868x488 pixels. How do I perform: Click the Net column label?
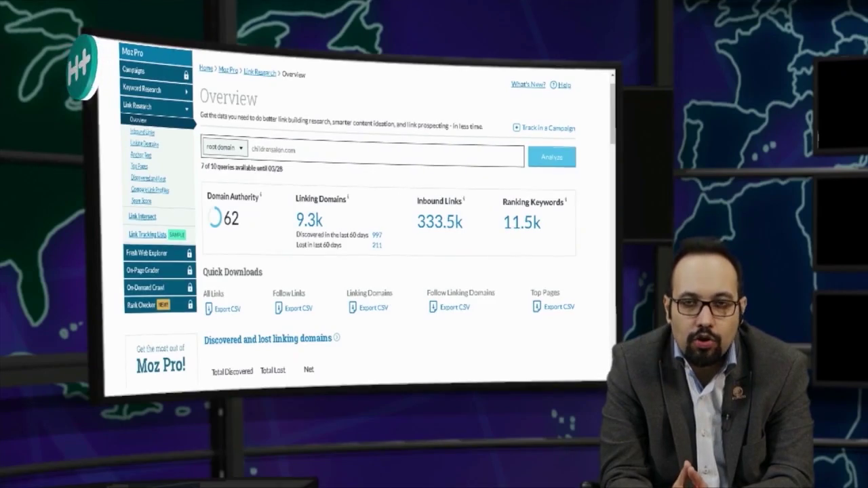(309, 369)
